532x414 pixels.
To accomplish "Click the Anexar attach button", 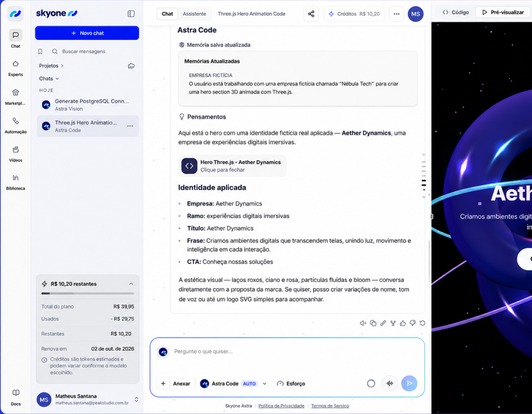I will [174, 383].
